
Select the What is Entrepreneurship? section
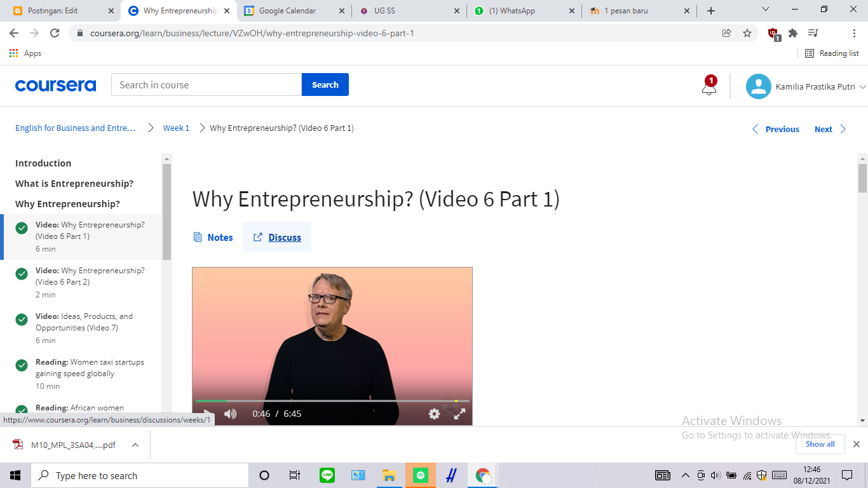(74, 184)
